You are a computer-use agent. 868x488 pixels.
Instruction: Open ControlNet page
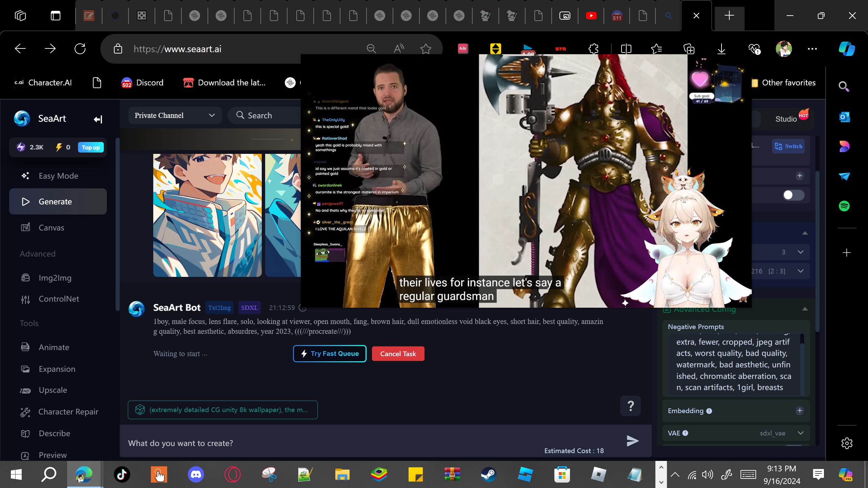tap(58, 299)
